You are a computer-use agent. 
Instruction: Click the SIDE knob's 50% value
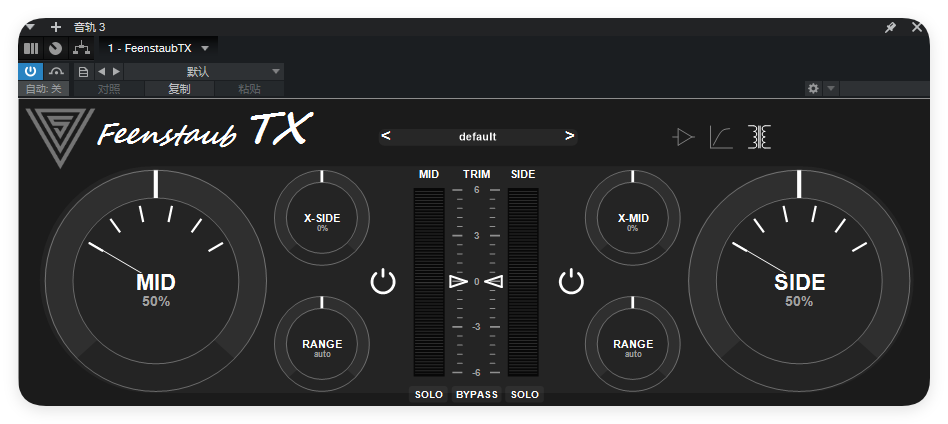point(799,301)
